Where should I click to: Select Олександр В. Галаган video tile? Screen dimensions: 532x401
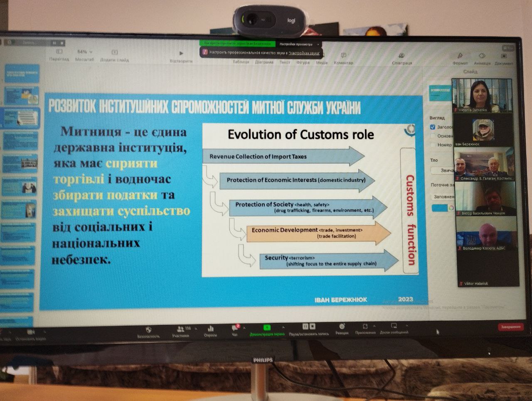(x=485, y=164)
